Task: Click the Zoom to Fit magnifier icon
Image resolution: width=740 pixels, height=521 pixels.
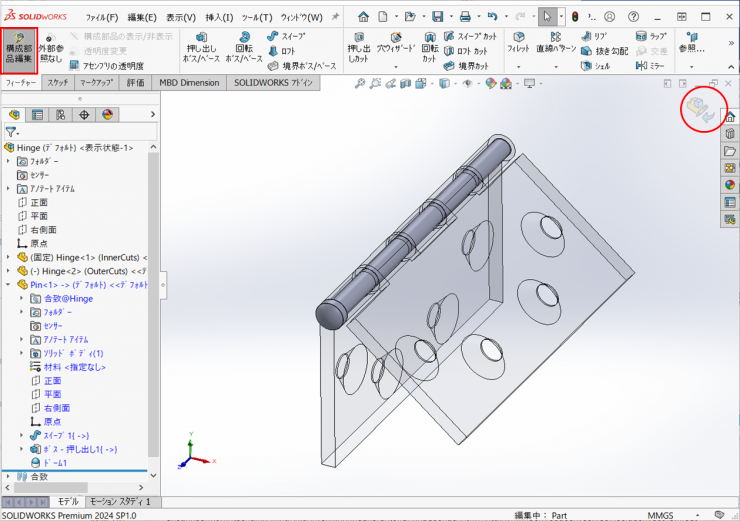Action: pos(361,84)
